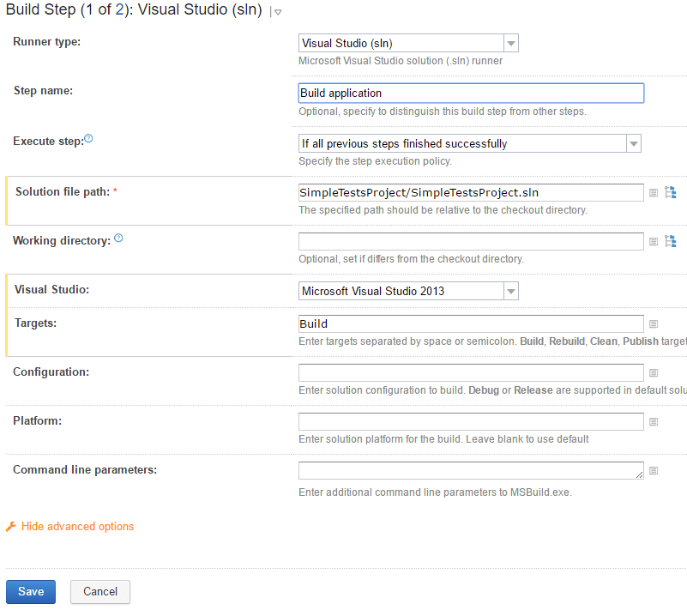Open file tree icon beside Solution file path
The width and height of the screenshot is (687, 616).
click(671, 192)
